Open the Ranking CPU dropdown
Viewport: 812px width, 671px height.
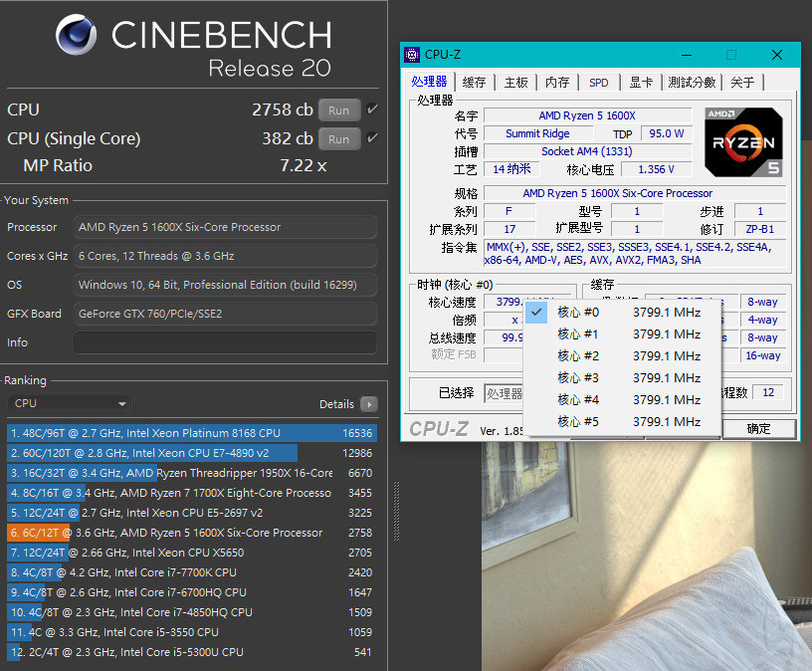click(69, 403)
